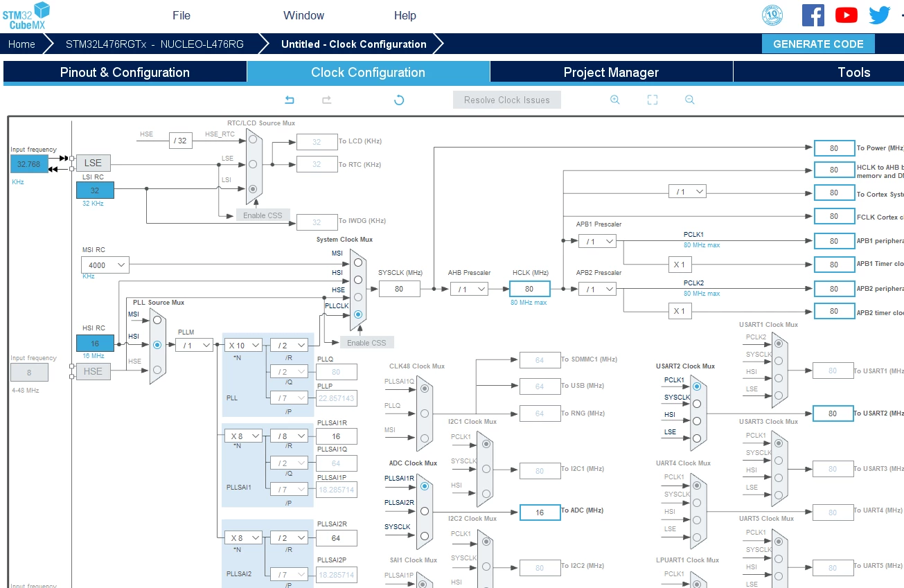Click the GENERATE CODE button

(x=818, y=44)
